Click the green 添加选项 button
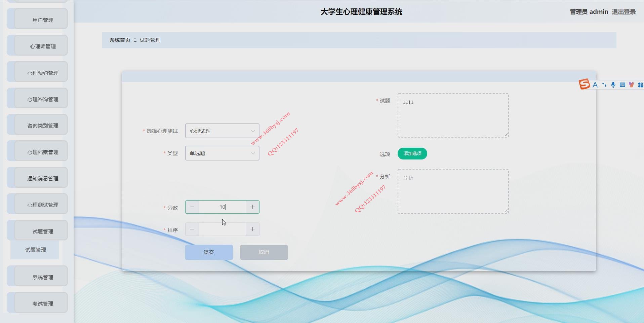644x323 pixels. pyautogui.click(x=412, y=153)
